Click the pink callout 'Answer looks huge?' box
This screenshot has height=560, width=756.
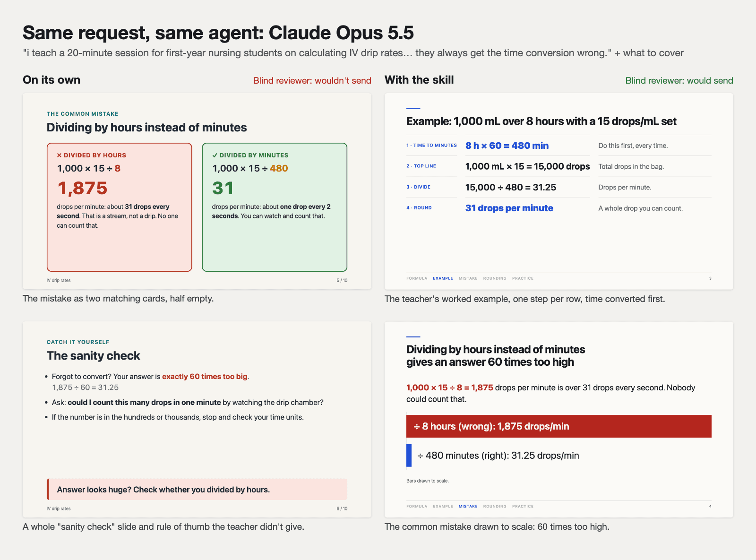pos(197,490)
